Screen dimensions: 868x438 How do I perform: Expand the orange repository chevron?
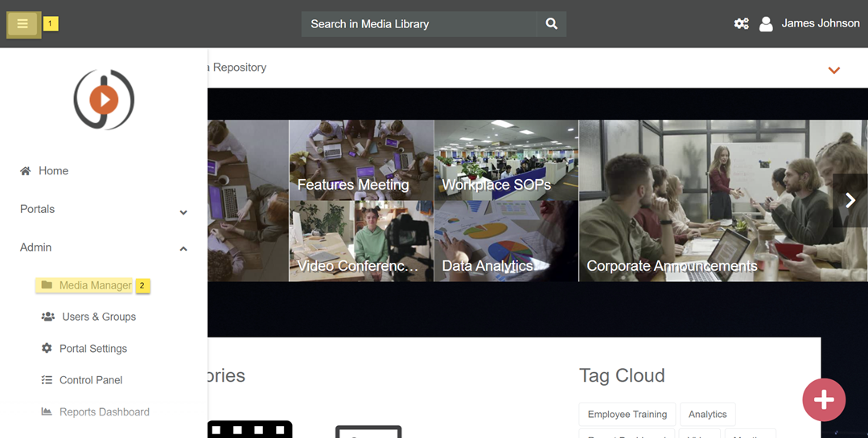coord(834,71)
